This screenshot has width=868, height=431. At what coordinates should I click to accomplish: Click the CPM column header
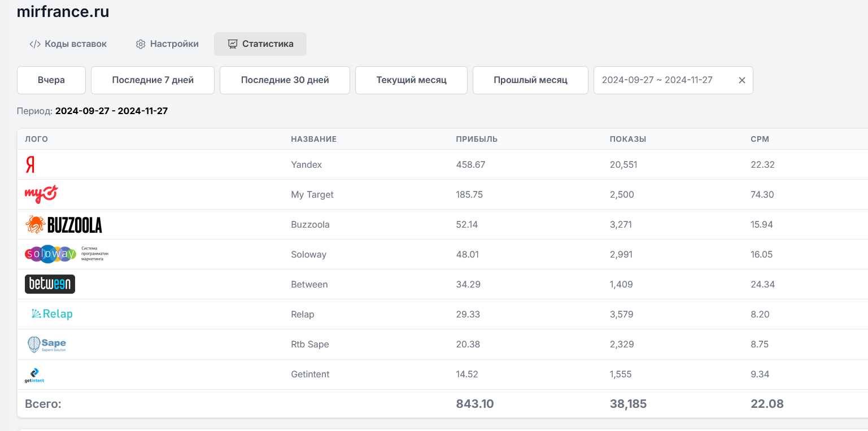(x=760, y=139)
